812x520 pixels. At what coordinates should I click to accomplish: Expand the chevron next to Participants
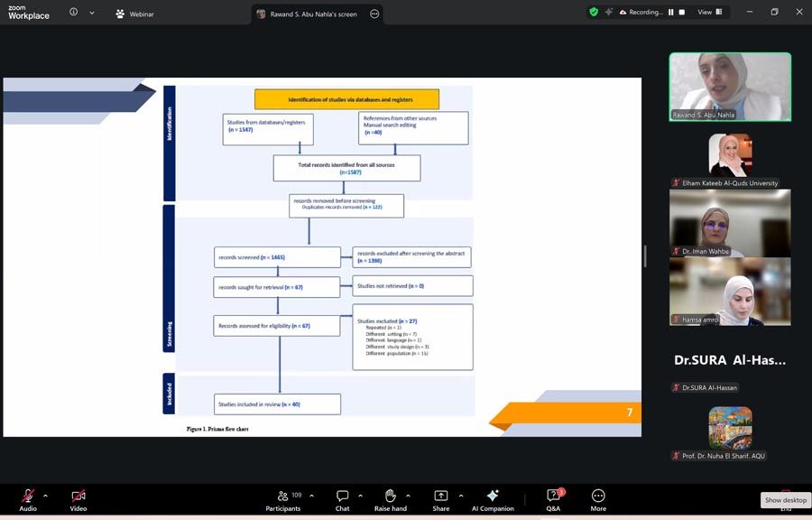312,496
